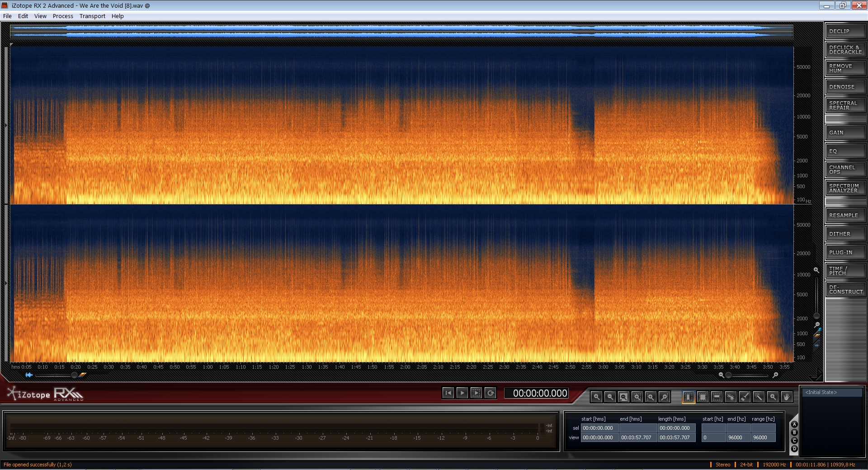Select compare snapshot D
Screen dimensions: 868x470
point(794,449)
